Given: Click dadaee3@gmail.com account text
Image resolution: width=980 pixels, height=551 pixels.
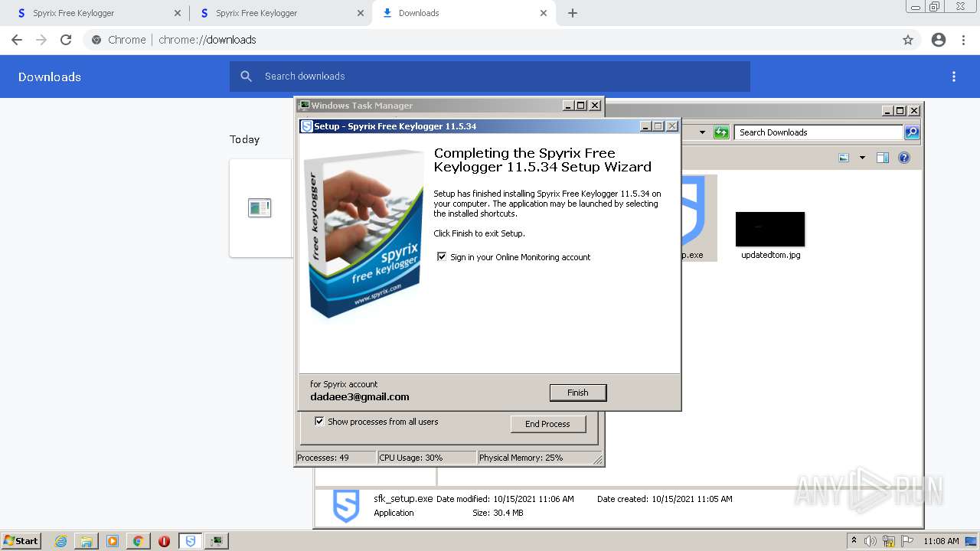Looking at the screenshot, I should (360, 396).
